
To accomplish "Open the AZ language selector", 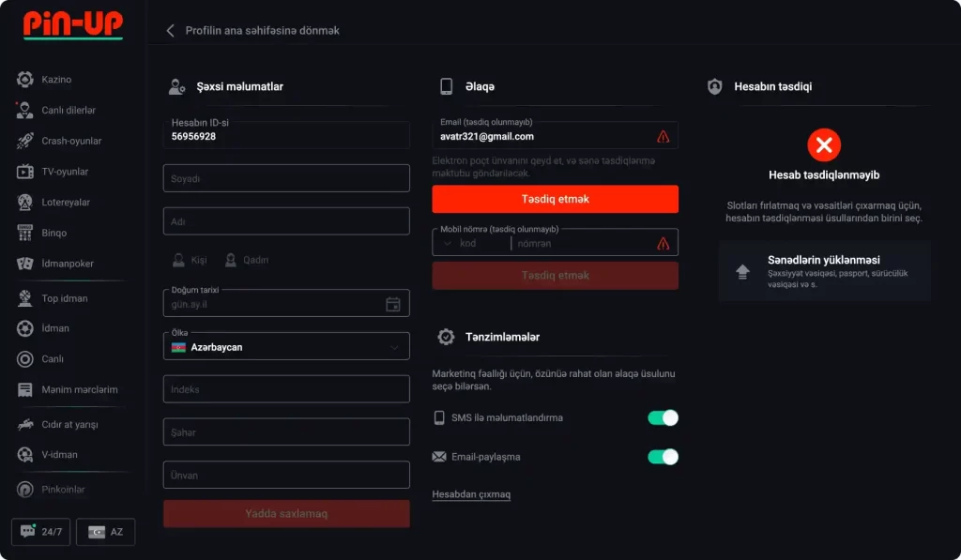I will tap(105, 532).
